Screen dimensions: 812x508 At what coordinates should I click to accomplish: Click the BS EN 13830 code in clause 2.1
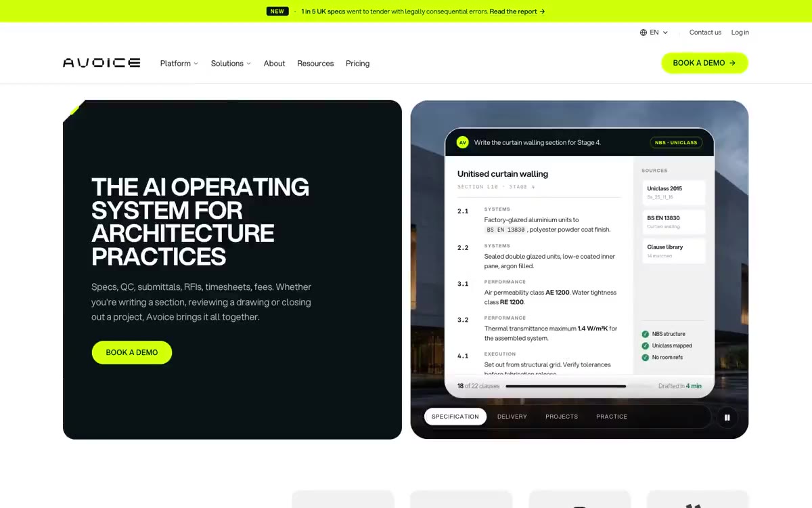(505, 230)
